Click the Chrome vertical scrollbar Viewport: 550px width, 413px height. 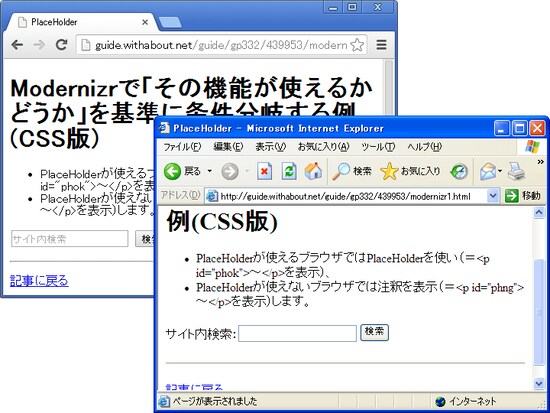(389, 88)
